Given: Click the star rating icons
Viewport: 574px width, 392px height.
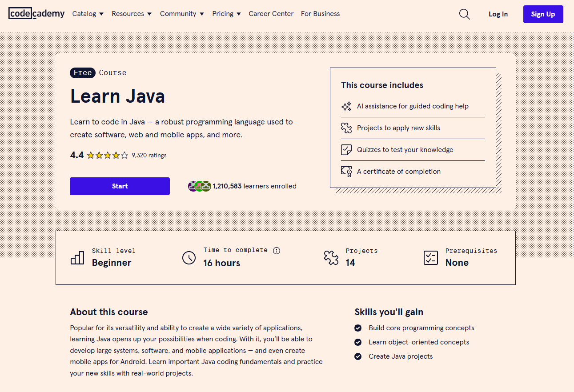Looking at the screenshot, I should click(x=108, y=155).
